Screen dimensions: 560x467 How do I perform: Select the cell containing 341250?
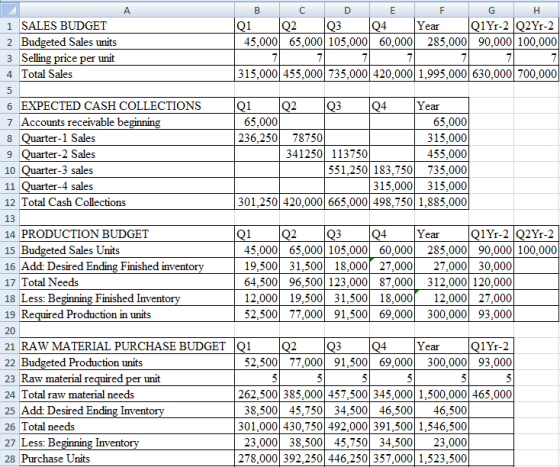[302, 154]
